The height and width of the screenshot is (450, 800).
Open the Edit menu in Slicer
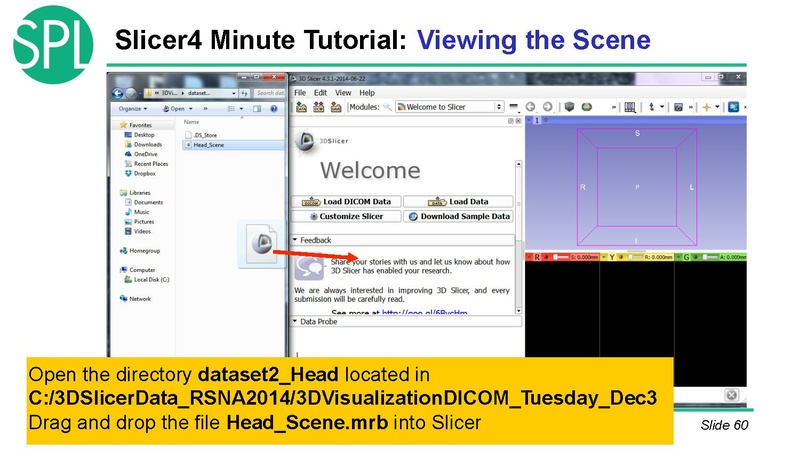pos(320,93)
